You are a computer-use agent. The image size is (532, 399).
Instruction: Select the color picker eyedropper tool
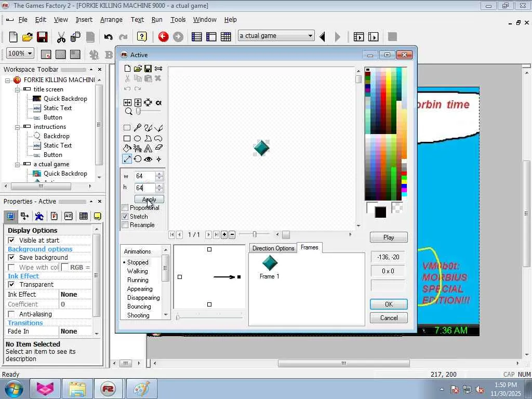(x=137, y=128)
